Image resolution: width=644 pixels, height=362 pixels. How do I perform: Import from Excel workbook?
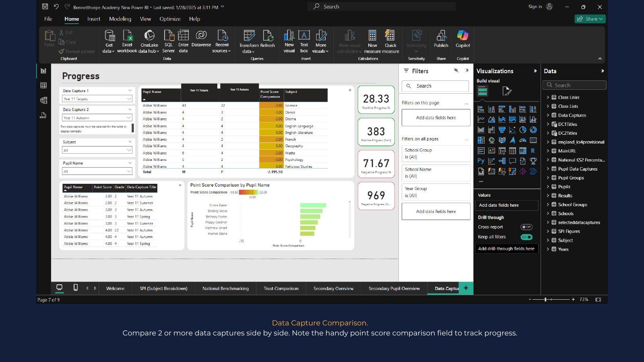click(x=127, y=41)
